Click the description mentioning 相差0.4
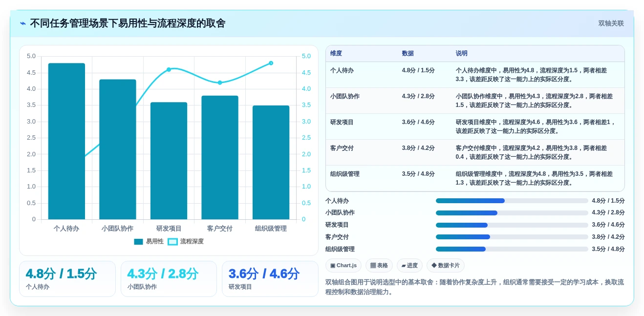 pos(532,152)
